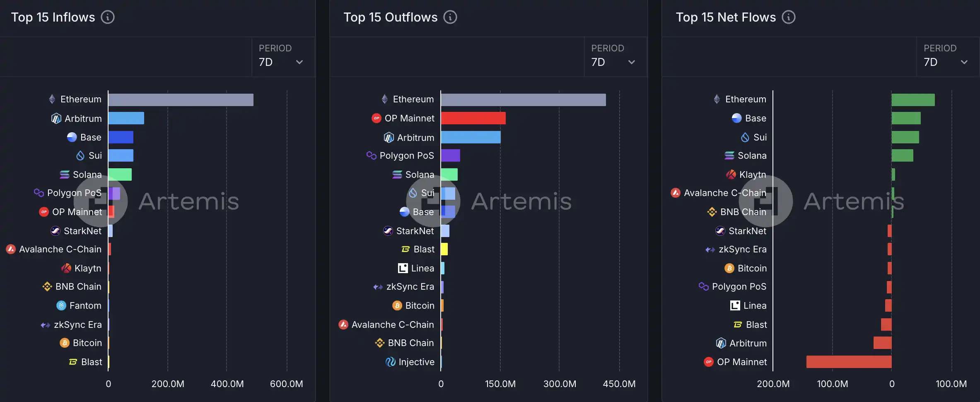Click 'Avalanche C-Chain' label in Outflows chart

pyautogui.click(x=393, y=325)
